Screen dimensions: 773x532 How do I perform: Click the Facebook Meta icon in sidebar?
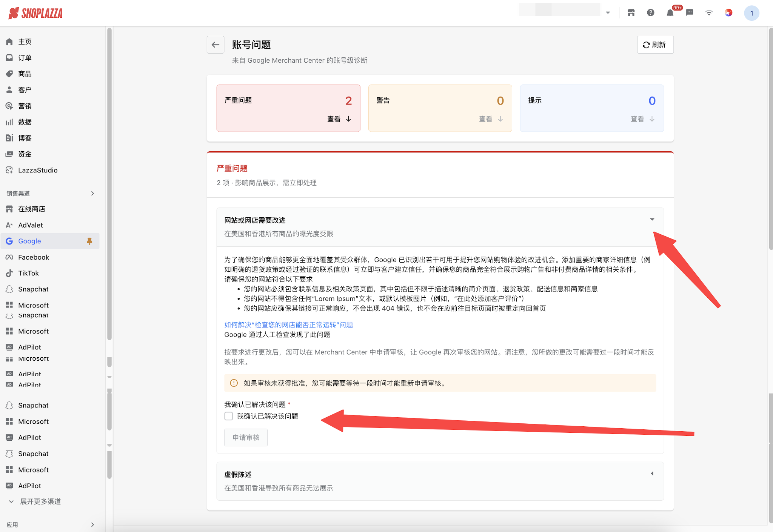(9, 257)
